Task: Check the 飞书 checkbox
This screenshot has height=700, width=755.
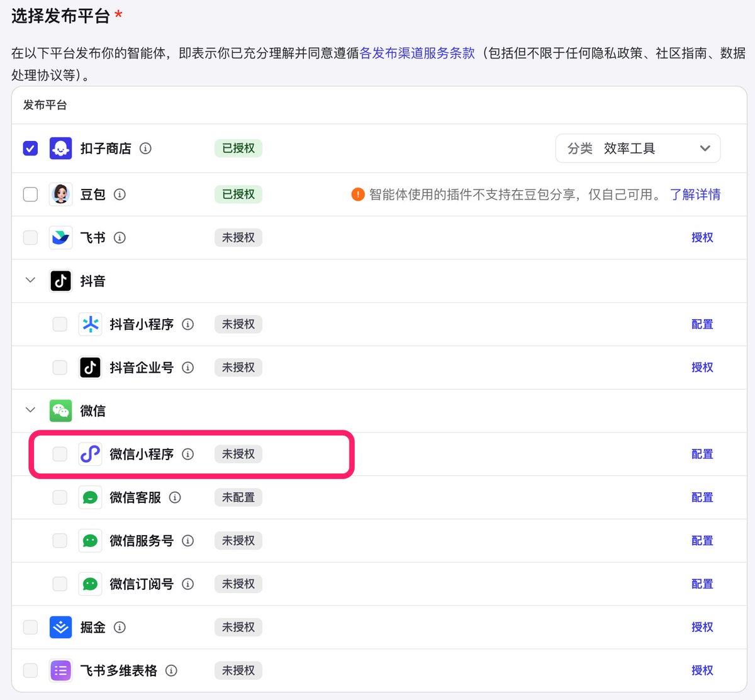Action: (30, 238)
